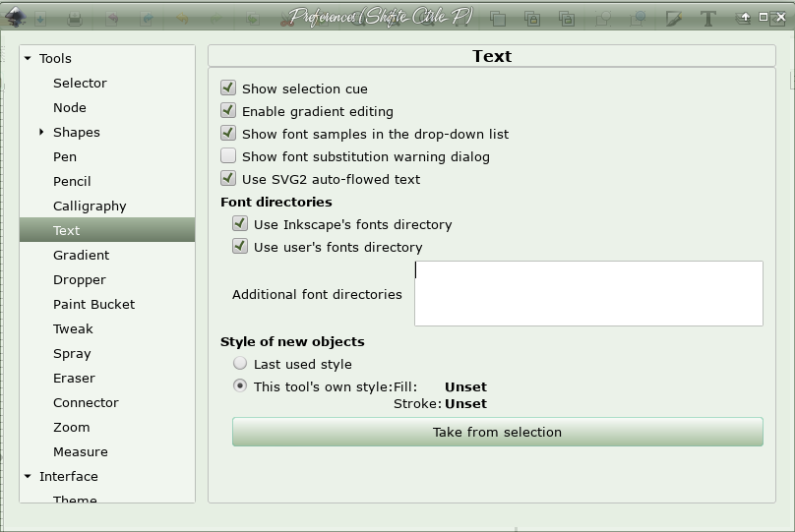Open Shapes preferences page
The height and width of the screenshot is (532, 795).
click(77, 132)
